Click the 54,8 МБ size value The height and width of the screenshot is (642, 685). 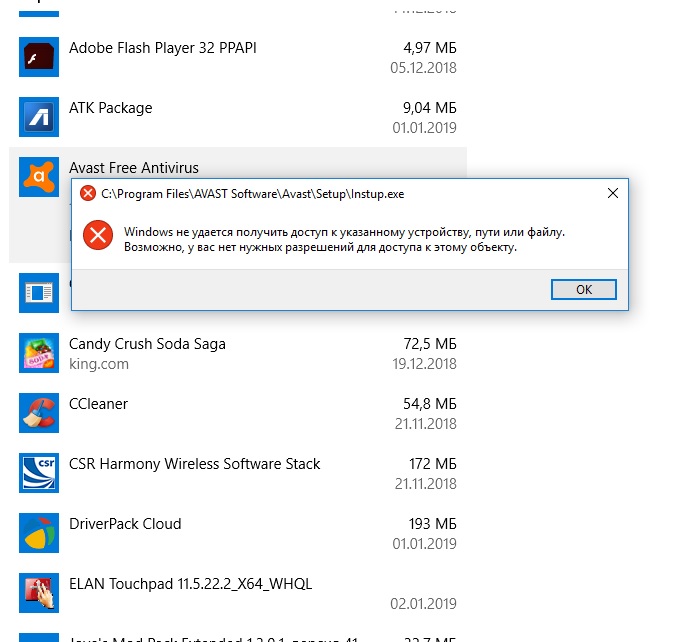click(x=430, y=404)
